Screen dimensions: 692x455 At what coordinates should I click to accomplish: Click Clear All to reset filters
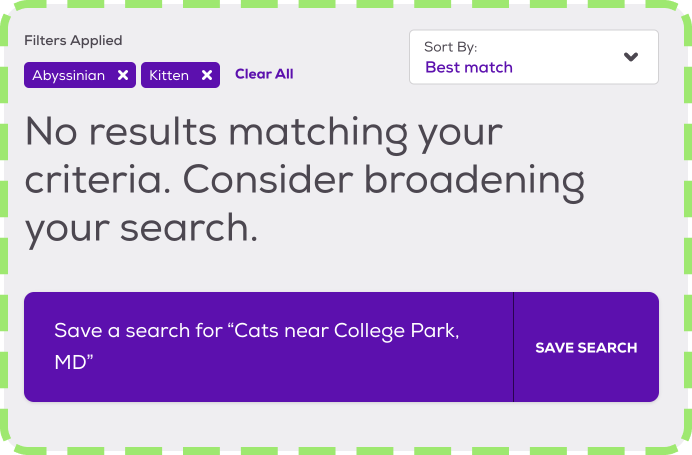[264, 74]
